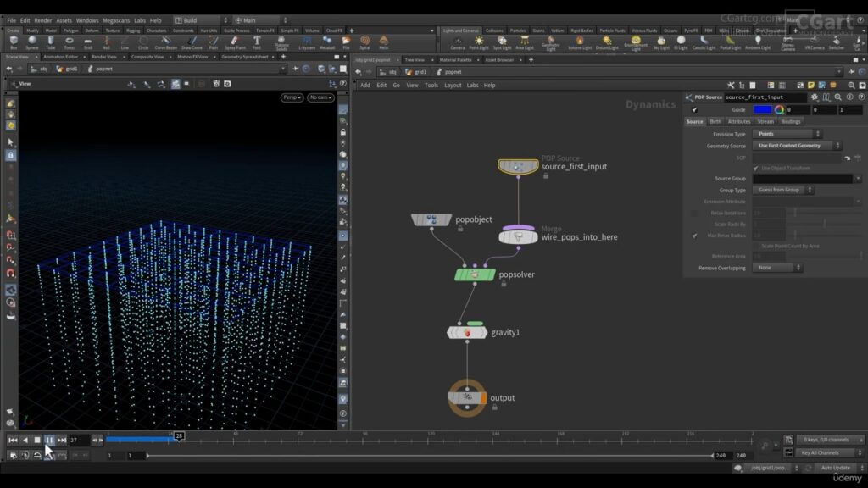Click the sticky note icon in network toolbar
The height and width of the screenshot is (488, 868).
811,86
